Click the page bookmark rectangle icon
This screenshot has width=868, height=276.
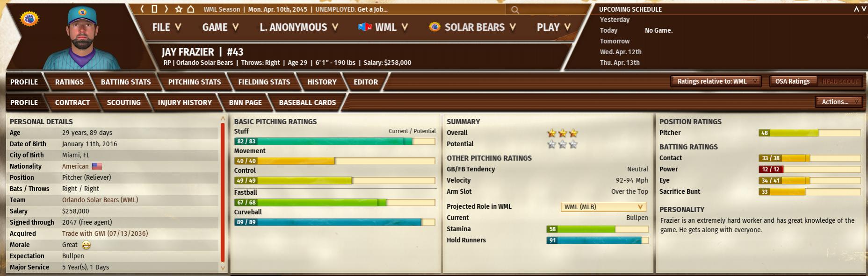(154, 9)
